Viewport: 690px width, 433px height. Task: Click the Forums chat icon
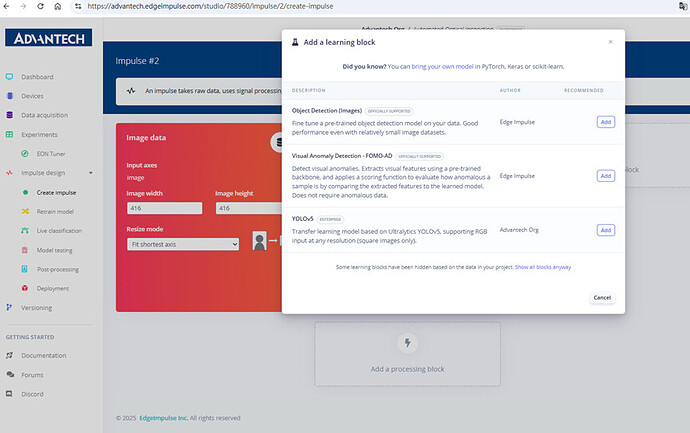[x=10, y=374]
